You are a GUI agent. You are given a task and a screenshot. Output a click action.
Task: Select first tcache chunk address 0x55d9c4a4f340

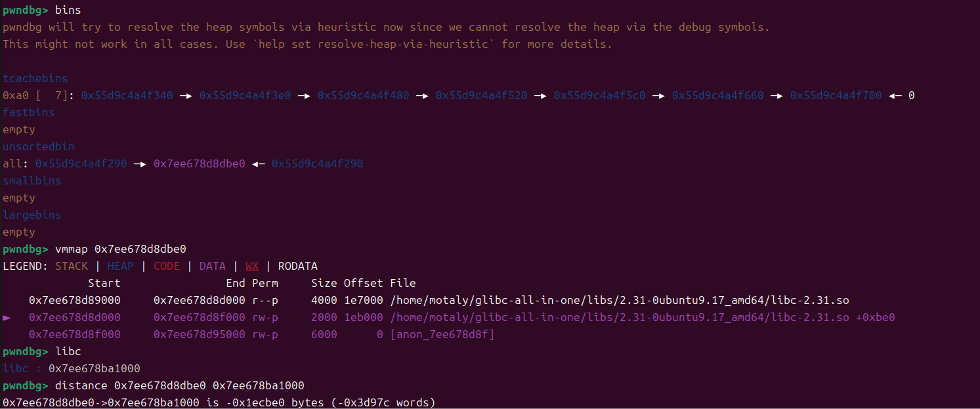[127, 96]
